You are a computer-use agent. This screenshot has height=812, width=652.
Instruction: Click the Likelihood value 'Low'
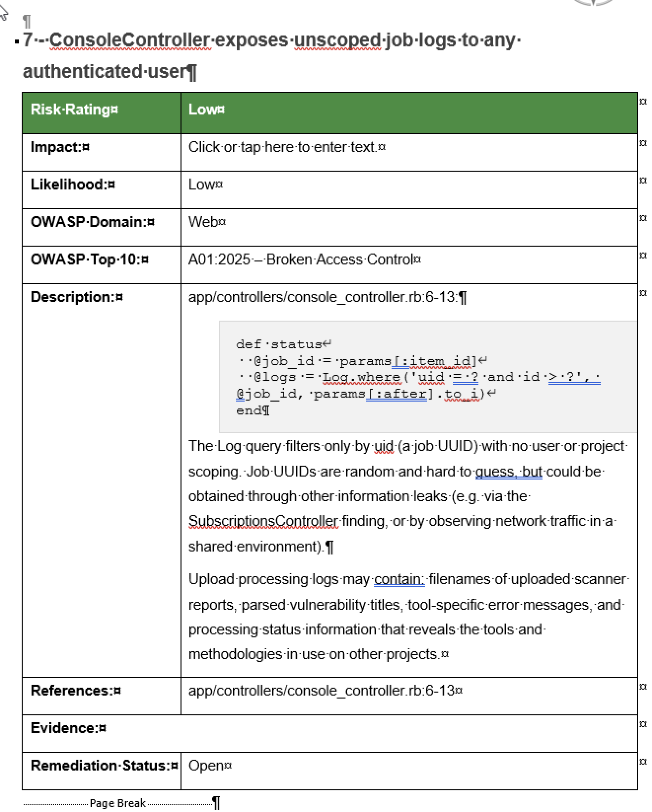point(202,185)
